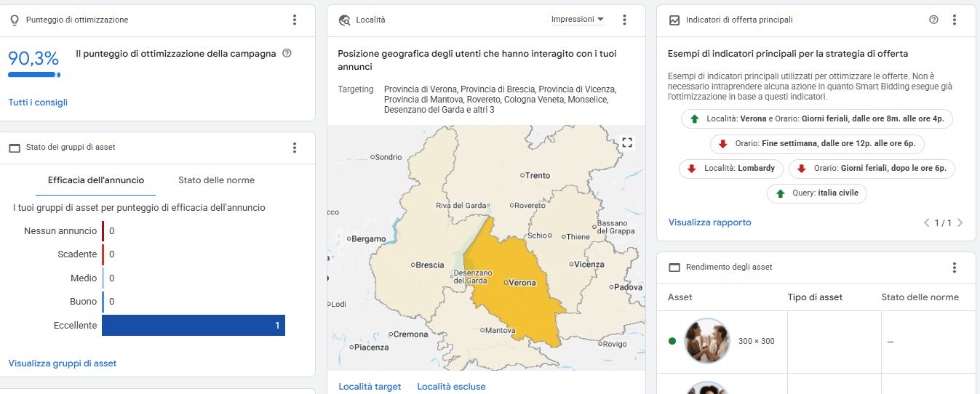Open the Tutti i consigli link

(x=38, y=102)
